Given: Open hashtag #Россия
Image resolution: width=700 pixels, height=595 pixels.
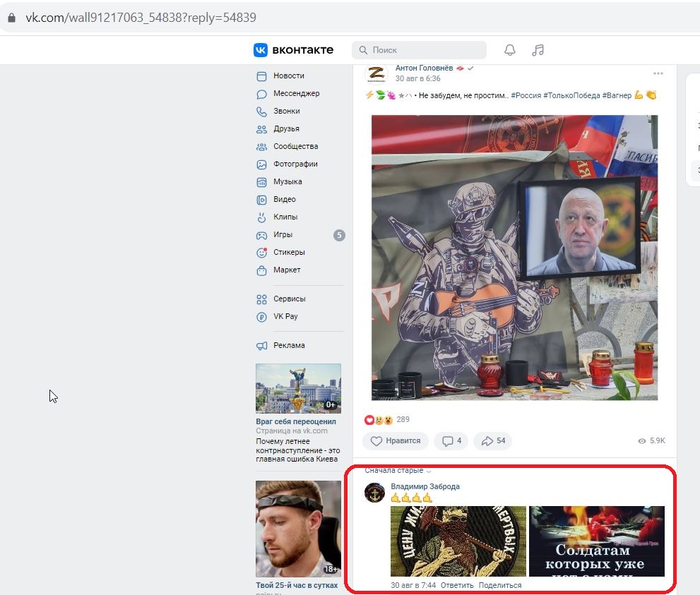Looking at the screenshot, I should click(526, 95).
